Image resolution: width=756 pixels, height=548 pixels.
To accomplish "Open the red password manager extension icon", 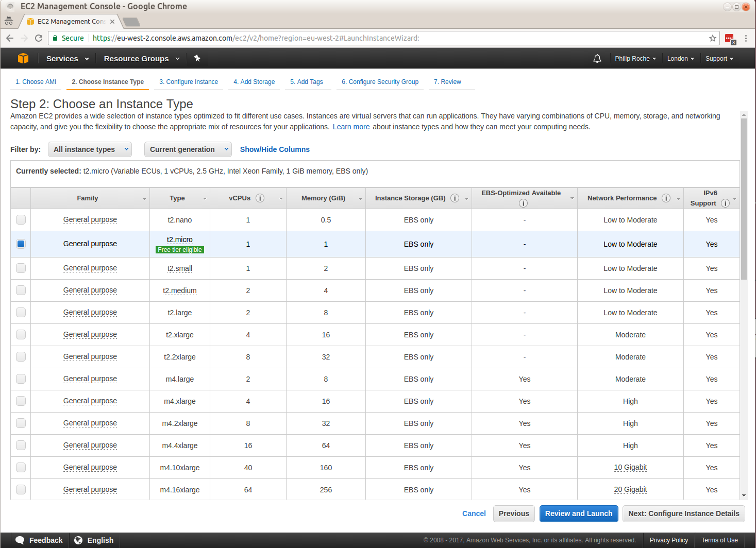I will tap(730, 39).
